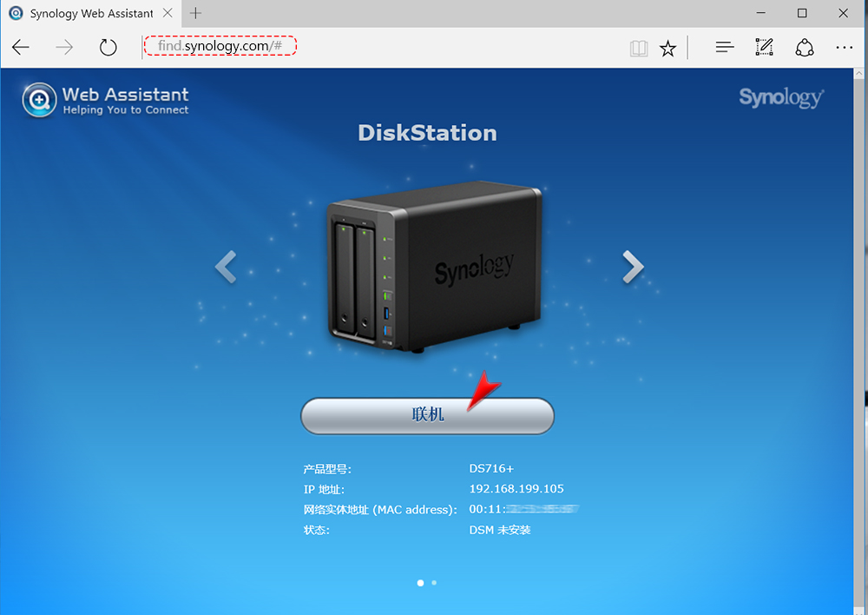Show next DiskStation with right chevron
The height and width of the screenshot is (615, 868).
tap(633, 268)
